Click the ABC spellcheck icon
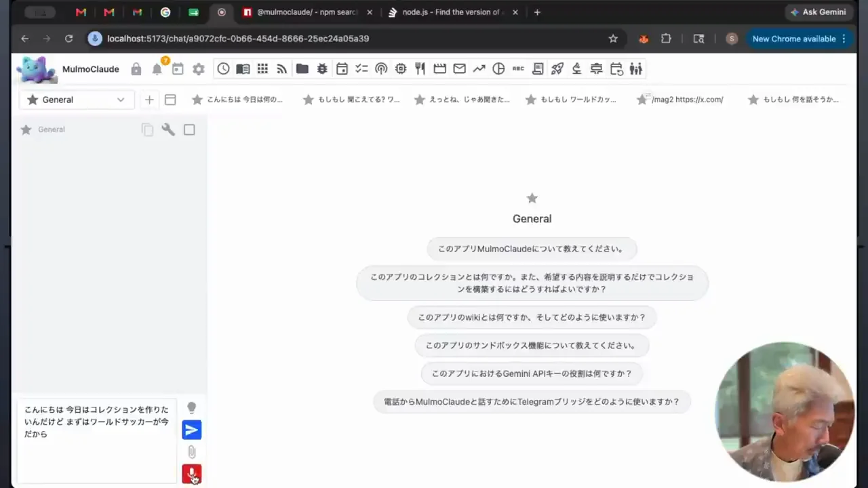 pyautogui.click(x=518, y=68)
